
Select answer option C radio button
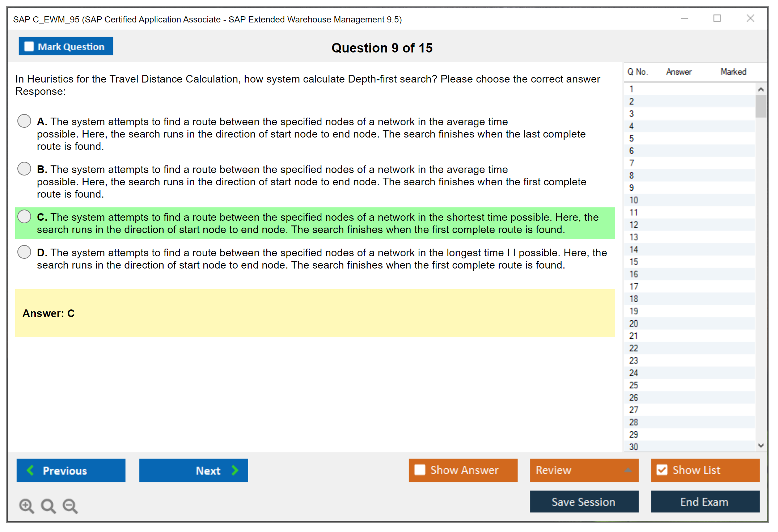pyautogui.click(x=24, y=216)
